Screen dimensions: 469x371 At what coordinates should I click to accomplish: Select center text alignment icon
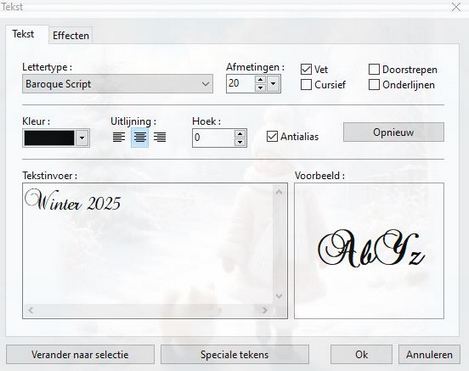(x=139, y=137)
